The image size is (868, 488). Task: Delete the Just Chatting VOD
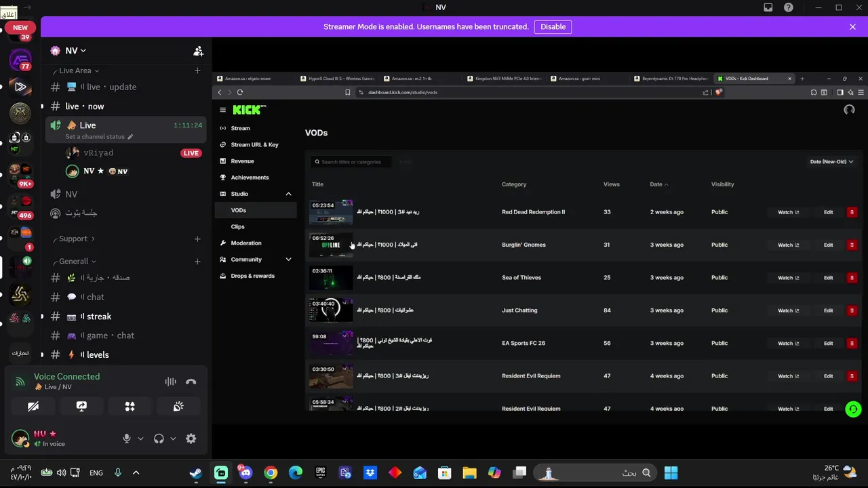852,310
